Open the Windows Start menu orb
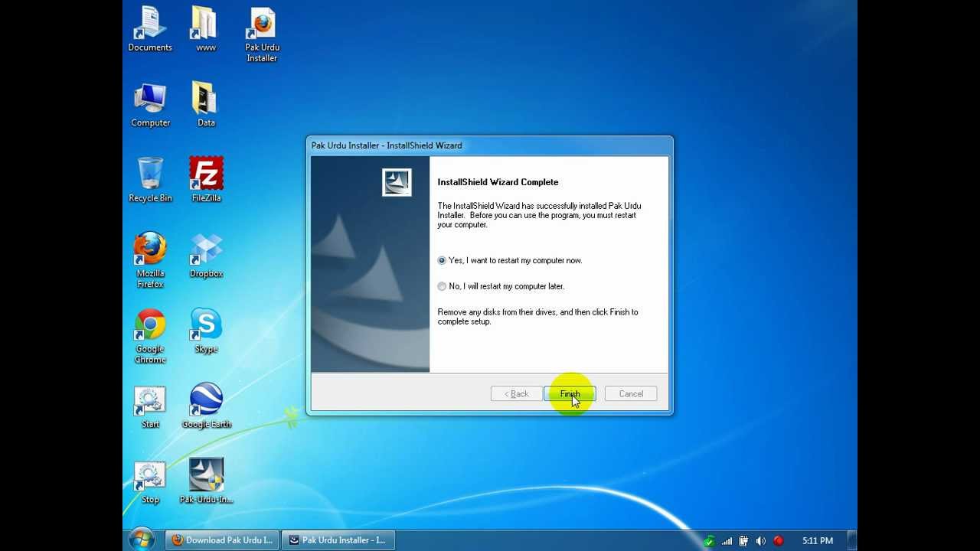 click(142, 540)
